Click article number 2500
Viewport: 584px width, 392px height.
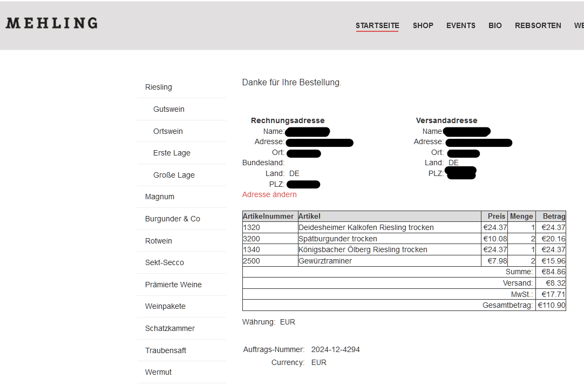point(252,261)
